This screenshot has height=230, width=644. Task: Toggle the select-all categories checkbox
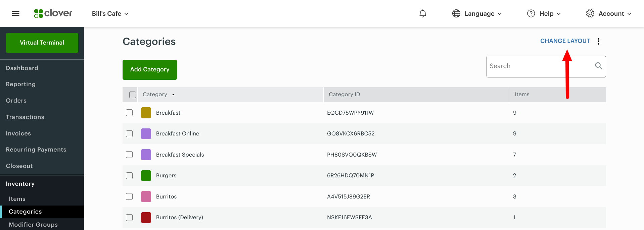coord(133,95)
